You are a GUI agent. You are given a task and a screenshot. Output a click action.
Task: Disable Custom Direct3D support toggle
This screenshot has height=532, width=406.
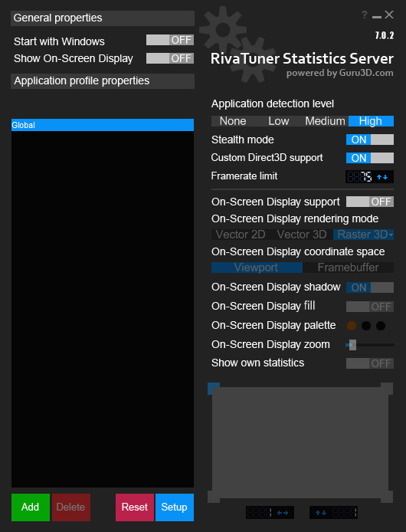370,158
